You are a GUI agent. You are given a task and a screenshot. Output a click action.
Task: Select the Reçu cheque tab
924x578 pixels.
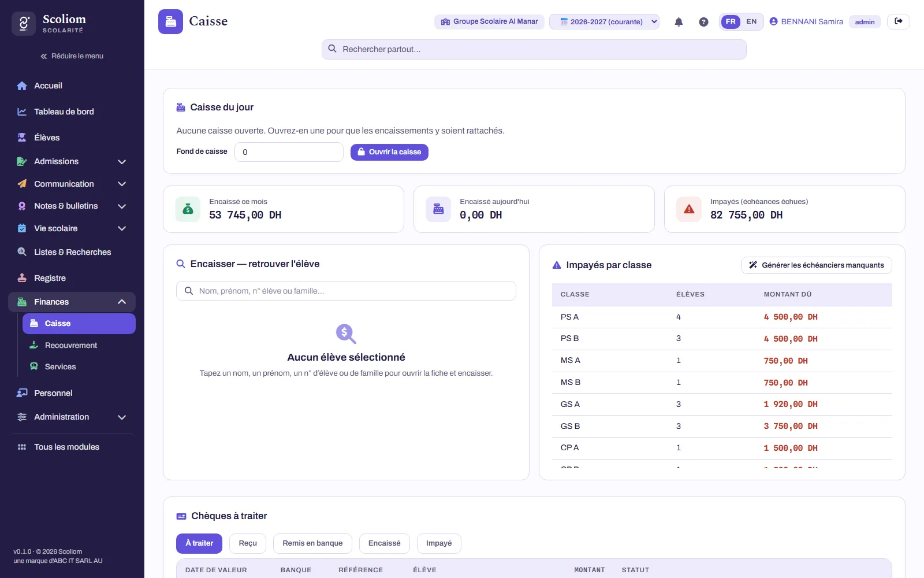[248, 543]
